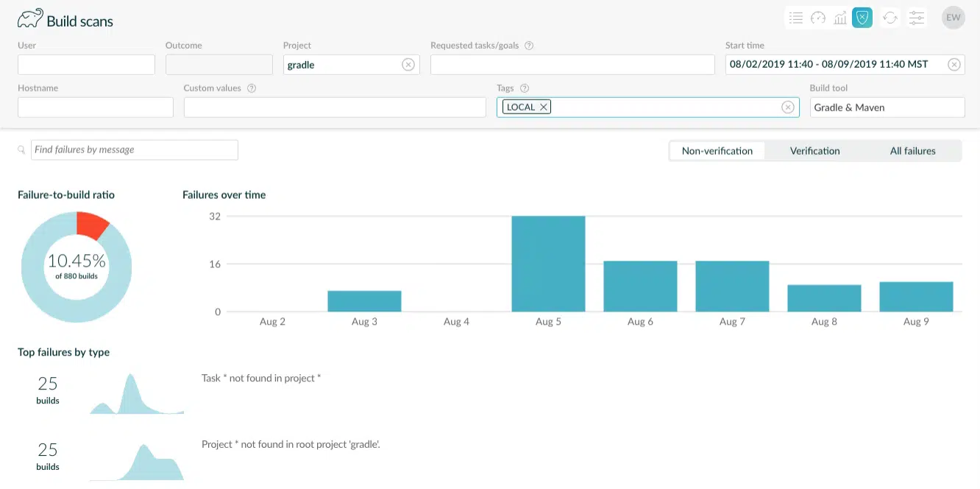Open the performance gauge dashboard icon

pos(817,18)
